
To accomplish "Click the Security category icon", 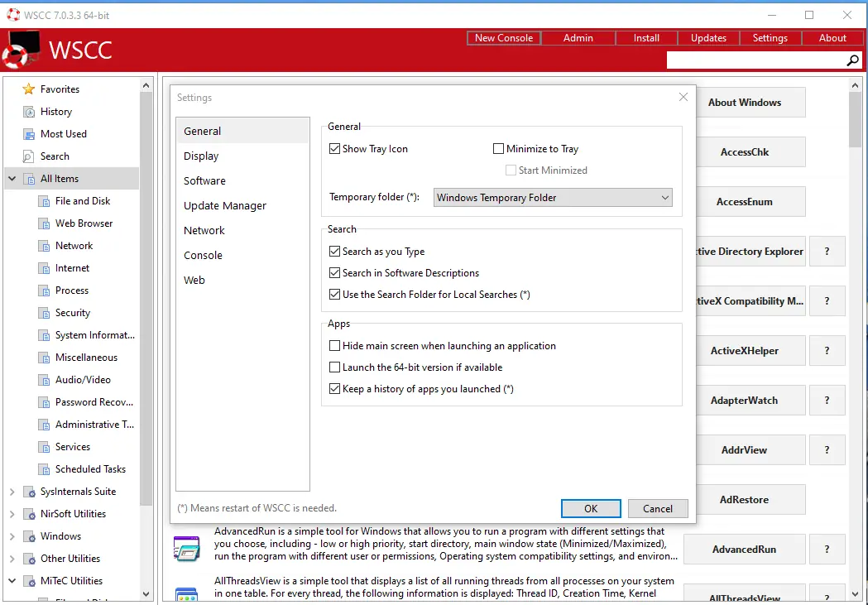I will [x=44, y=313].
